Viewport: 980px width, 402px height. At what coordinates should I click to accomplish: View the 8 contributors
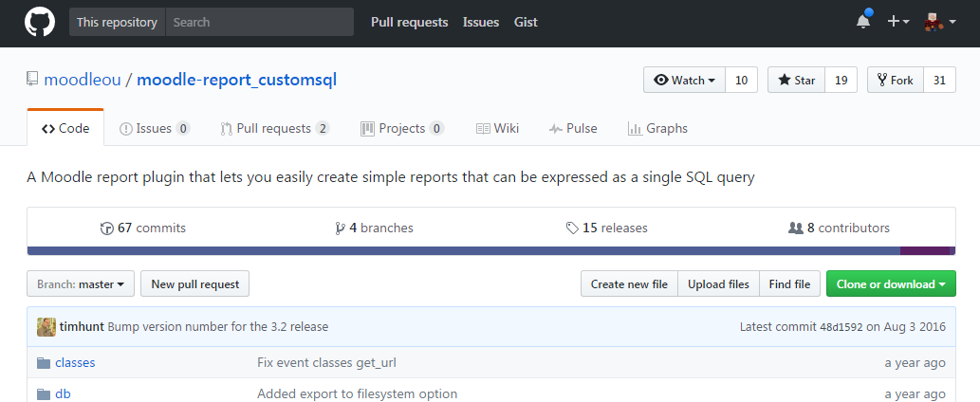839,228
